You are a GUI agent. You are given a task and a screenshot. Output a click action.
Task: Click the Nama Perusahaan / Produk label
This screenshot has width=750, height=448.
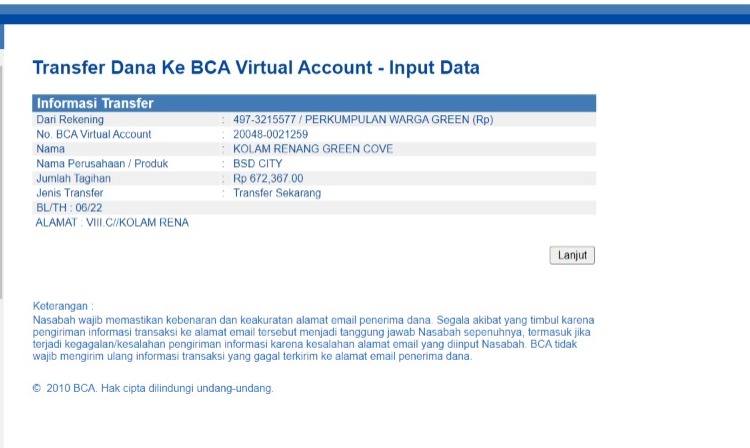pyautogui.click(x=102, y=164)
